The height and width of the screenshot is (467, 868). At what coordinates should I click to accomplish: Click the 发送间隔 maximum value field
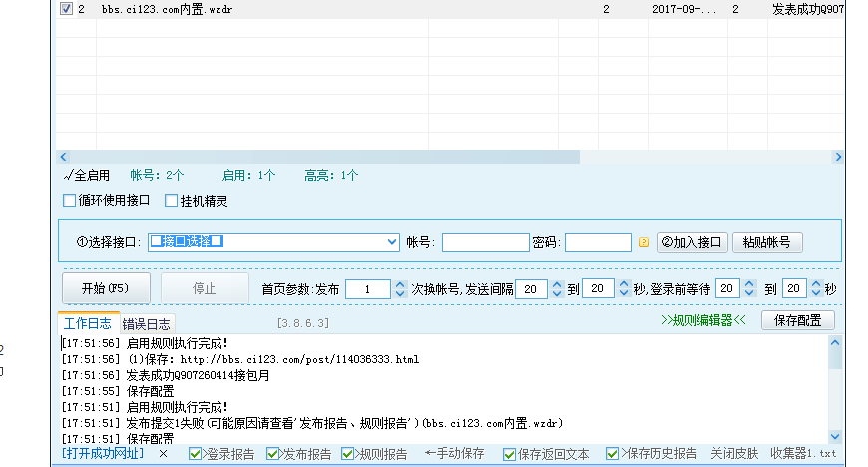point(598,289)
